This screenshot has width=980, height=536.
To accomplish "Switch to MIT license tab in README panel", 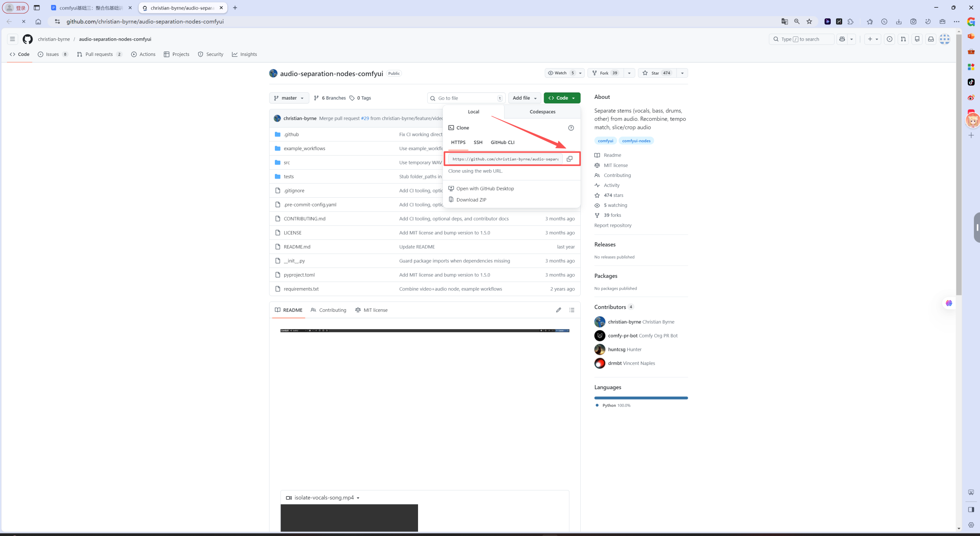I will click(x=371, y=310).
